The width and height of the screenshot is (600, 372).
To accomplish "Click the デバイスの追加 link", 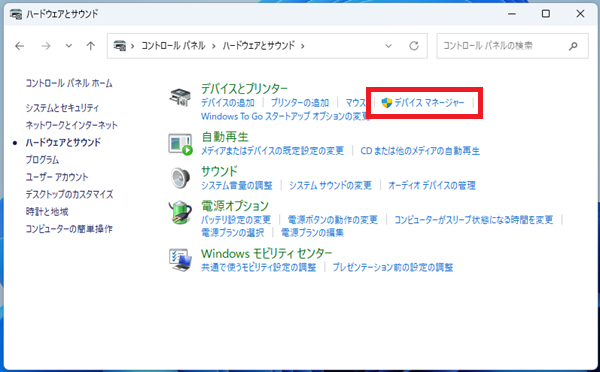I will tap(228, 103).
